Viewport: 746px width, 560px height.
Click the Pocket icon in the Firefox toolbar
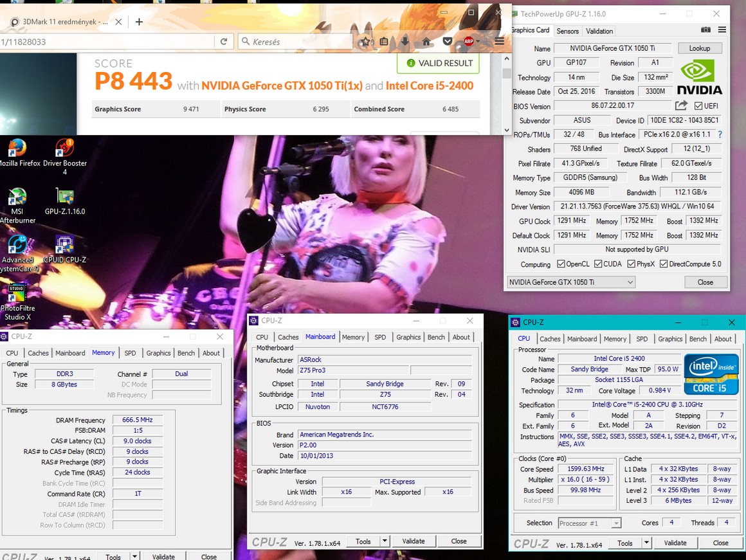(447, 42)
